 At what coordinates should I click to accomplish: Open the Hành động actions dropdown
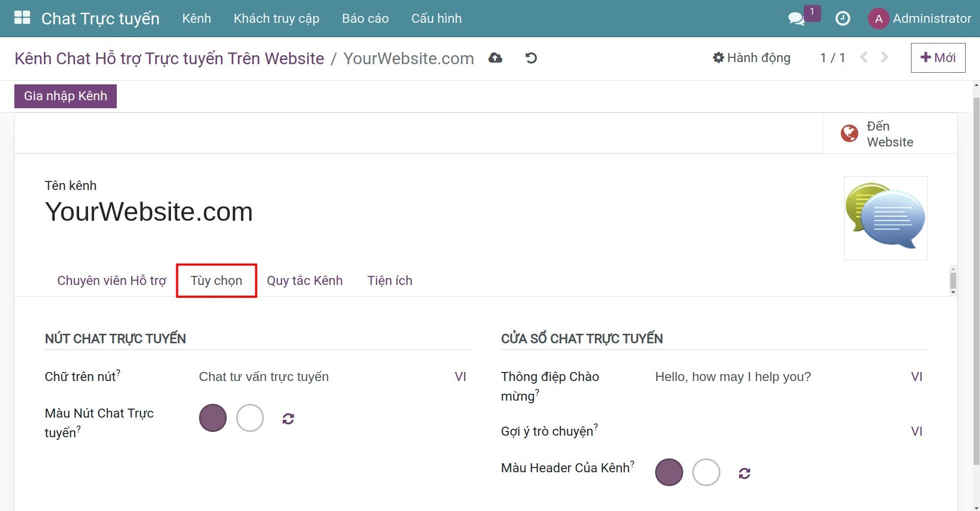coord(751,58)
